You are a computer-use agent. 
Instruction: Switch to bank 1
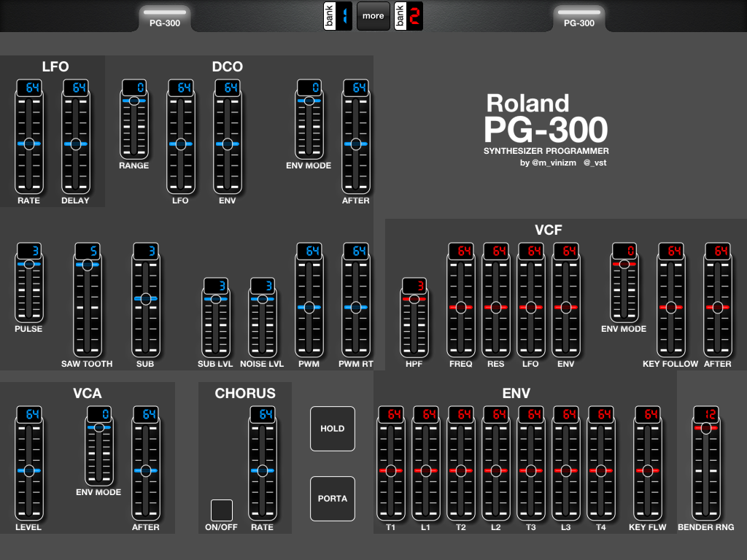coord(338,16)
